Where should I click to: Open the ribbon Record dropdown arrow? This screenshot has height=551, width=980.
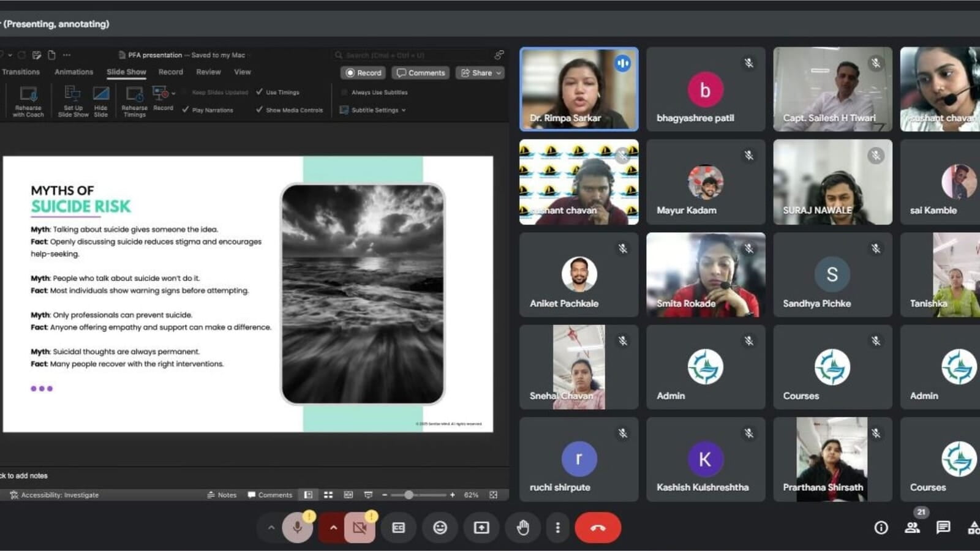click(x=174, y=94)
